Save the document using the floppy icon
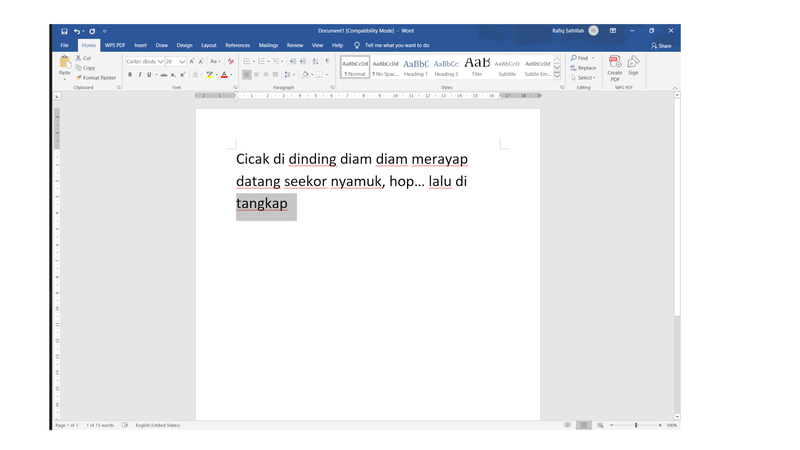This screenshot has width=800, height=450. pos(64,31)
